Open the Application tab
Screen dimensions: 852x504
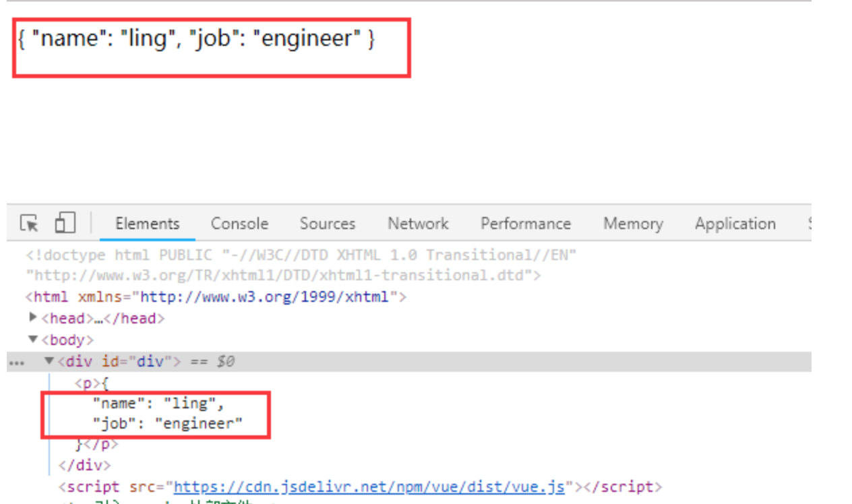point(735,224)
